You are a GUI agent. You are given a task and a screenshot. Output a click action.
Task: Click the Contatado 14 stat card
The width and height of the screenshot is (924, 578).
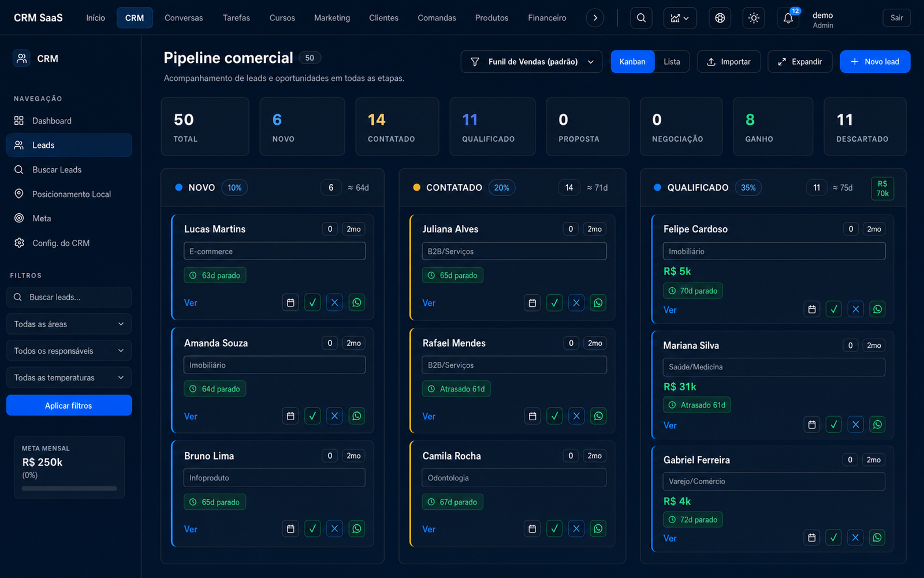tap(397, 127)
